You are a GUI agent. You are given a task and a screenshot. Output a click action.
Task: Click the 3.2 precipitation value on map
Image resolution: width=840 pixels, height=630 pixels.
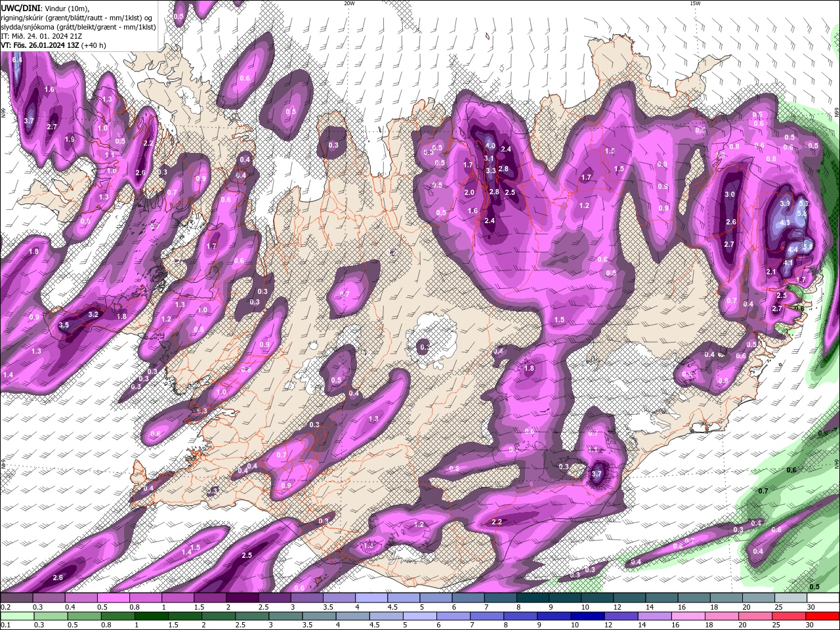93,314
